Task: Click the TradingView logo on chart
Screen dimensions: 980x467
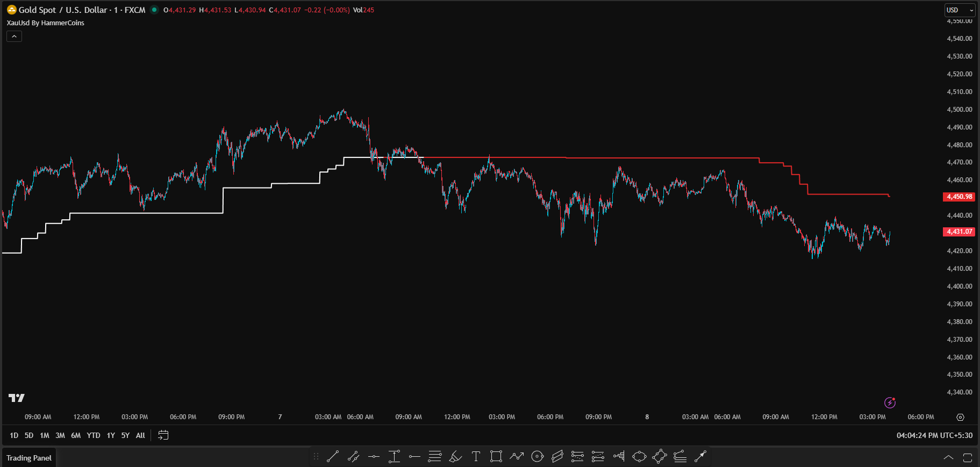Action: pos(17,398)
